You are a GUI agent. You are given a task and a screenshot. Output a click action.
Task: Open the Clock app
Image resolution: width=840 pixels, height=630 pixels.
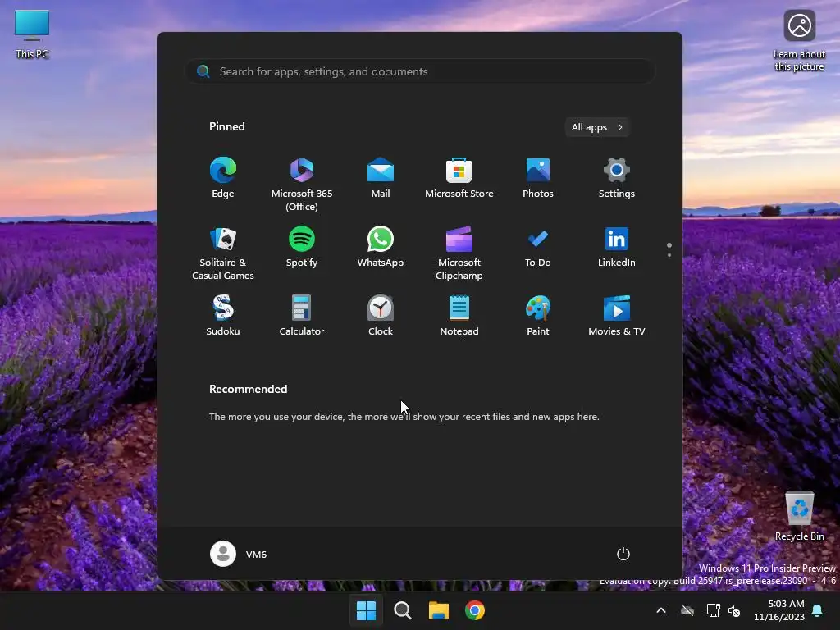[381, 316]
